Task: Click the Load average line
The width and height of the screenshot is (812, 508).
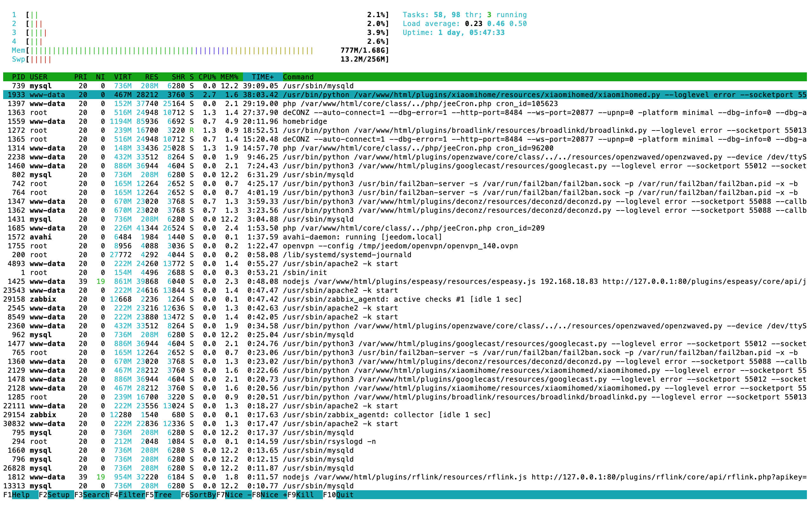Action: (x=465, y=23)
